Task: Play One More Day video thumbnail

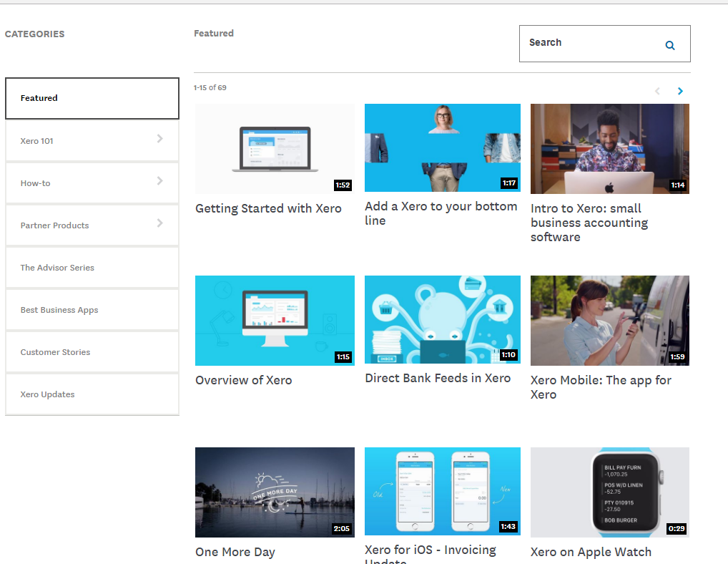Action: click(275, 492)
